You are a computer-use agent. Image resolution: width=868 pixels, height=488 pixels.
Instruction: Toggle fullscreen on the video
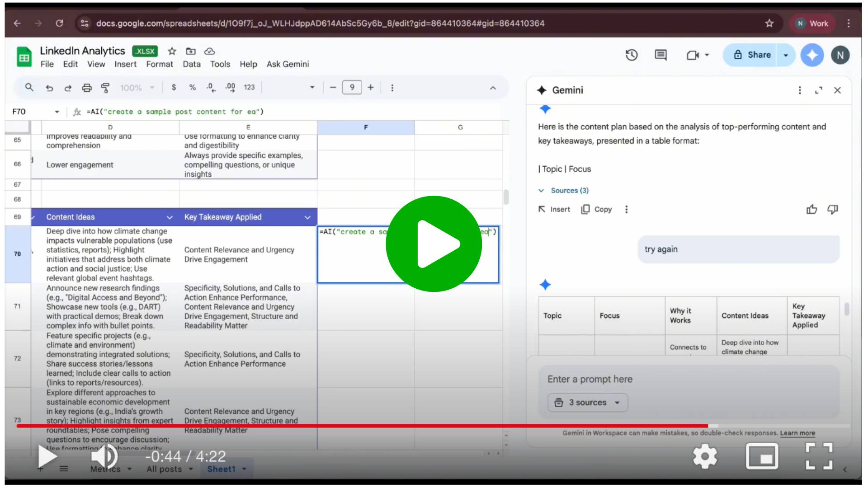coord(819,456)
